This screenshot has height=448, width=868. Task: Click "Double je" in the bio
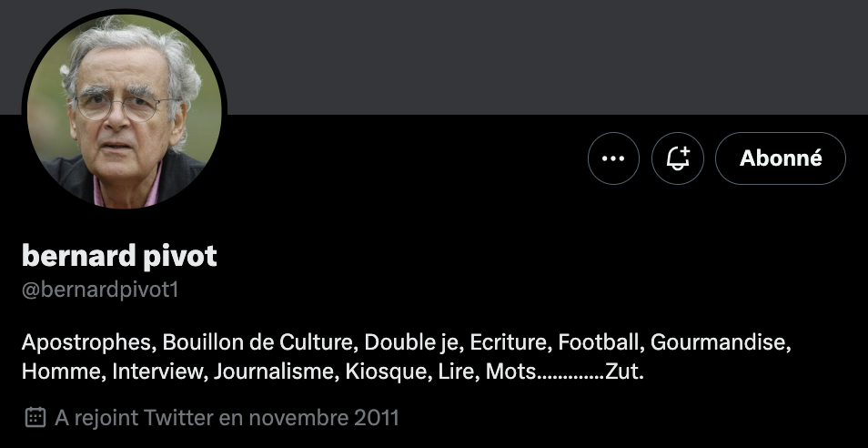[414, 343]
